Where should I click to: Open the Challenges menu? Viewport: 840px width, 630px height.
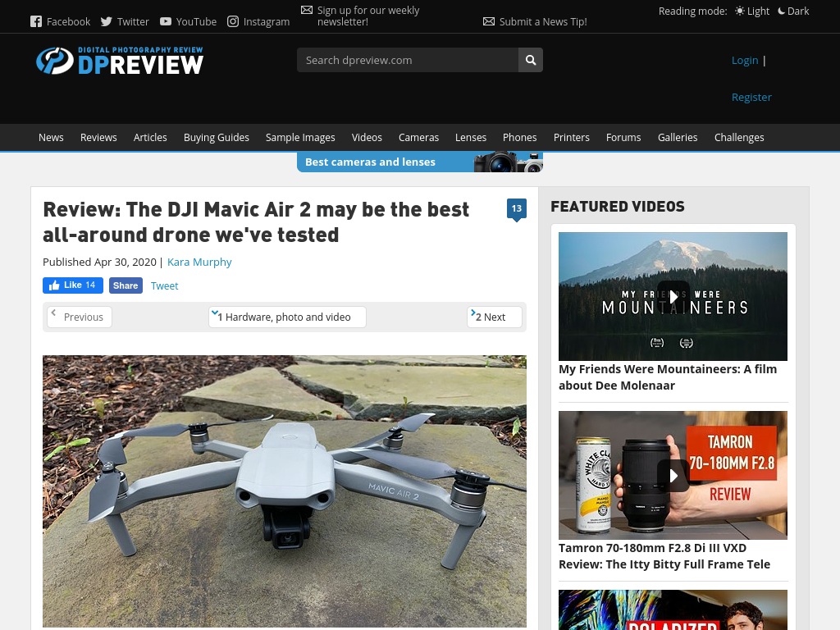coord(739,138)
